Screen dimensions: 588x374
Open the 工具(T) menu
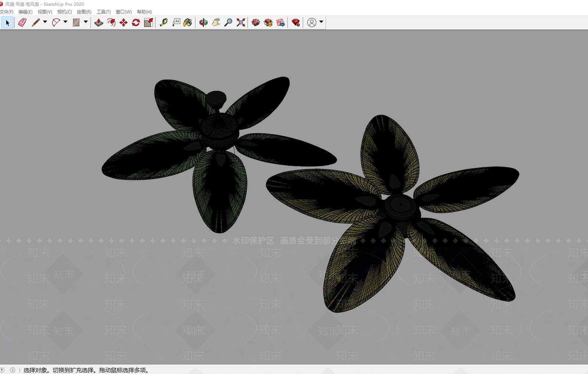tap(104, 12)
